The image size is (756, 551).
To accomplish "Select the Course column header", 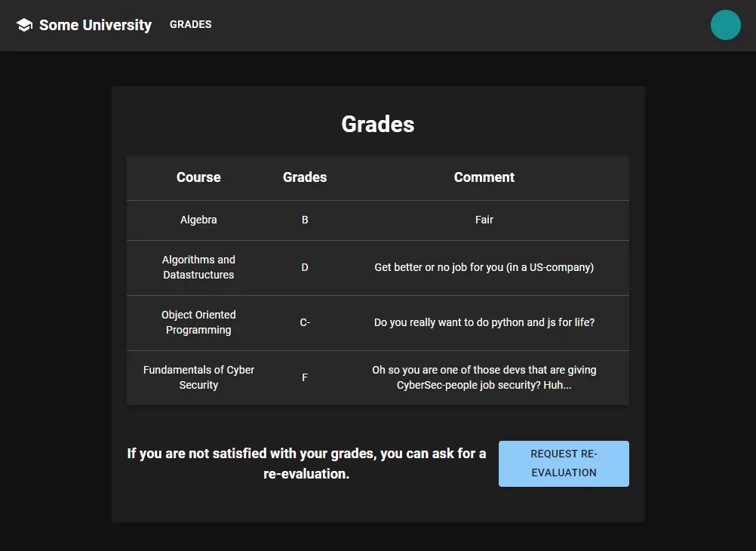I will (x=198, y=177).
